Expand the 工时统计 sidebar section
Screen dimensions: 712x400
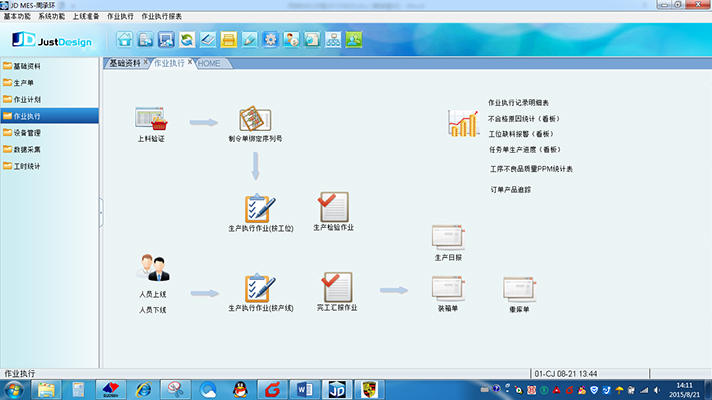click(x=49, y=165)
